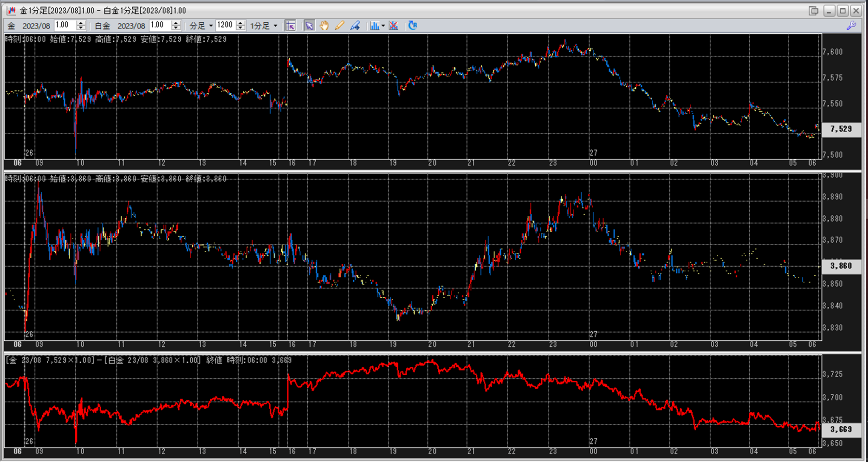The height and width of the screenshot is (462, 868).
Task: Adjust gold multiplier with spinner arrows
Action: 81,26
